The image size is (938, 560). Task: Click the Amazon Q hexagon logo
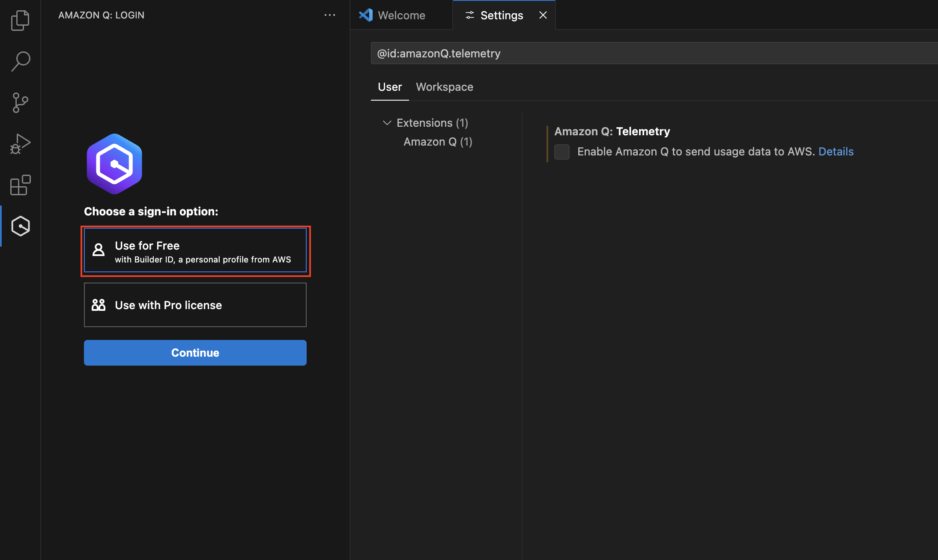coord(114,164)
